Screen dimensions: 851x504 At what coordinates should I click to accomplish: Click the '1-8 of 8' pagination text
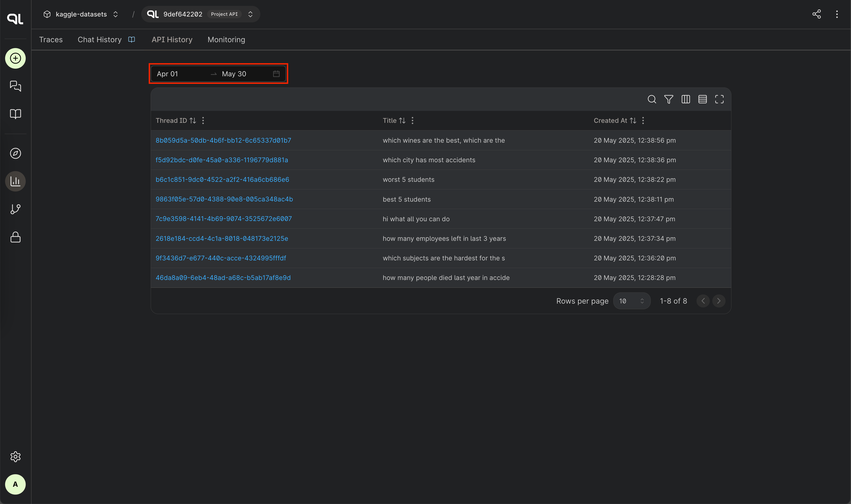coord(674,301)
